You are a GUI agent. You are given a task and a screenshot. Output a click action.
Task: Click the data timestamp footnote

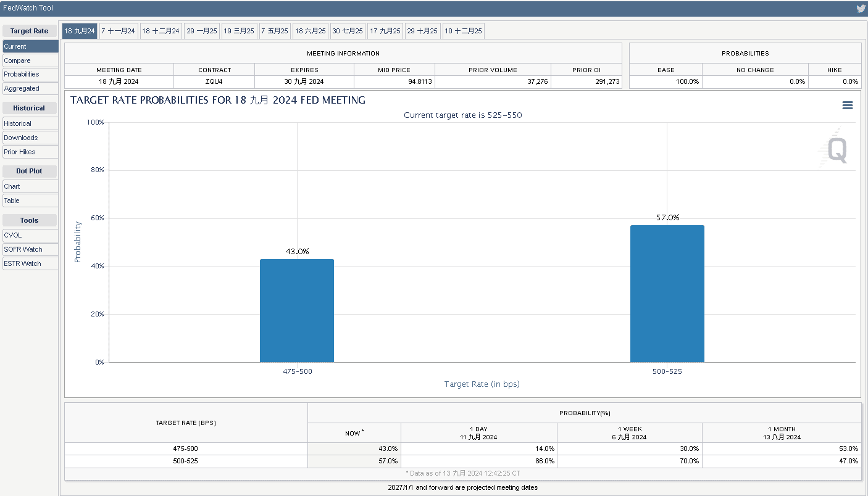point(463,473)
